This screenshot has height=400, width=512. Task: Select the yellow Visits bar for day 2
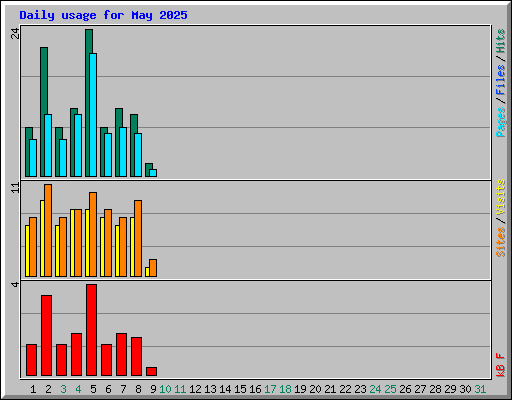(x=42, y=238)
